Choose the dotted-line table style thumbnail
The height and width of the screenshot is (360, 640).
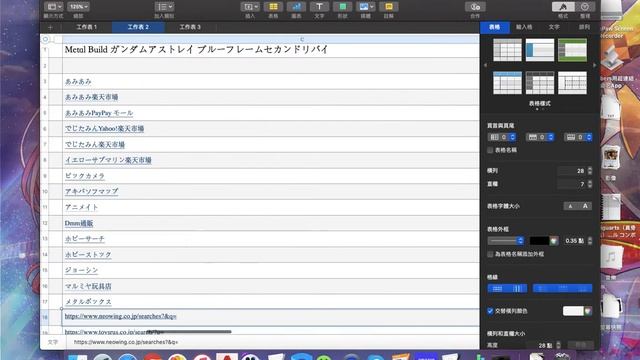[572, 83]
